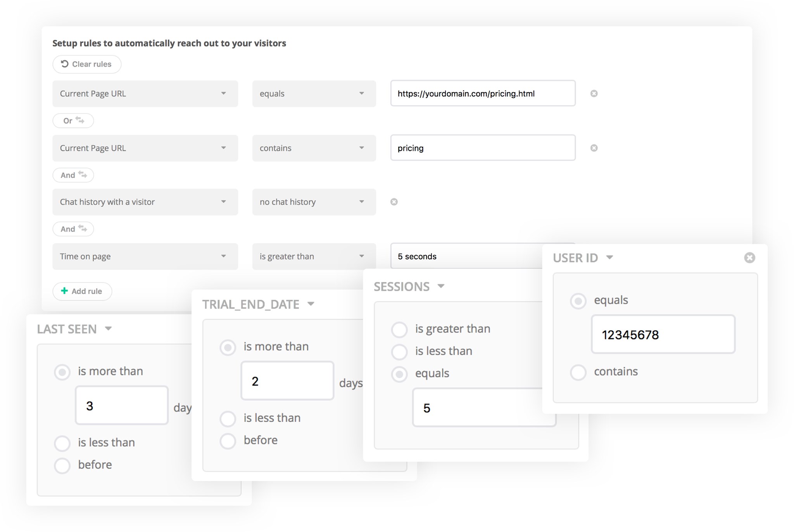The height and width of the screenshot is (532, 794).
Task: Toggle the And connector above Time on page
Action: (x=73, y=229)
